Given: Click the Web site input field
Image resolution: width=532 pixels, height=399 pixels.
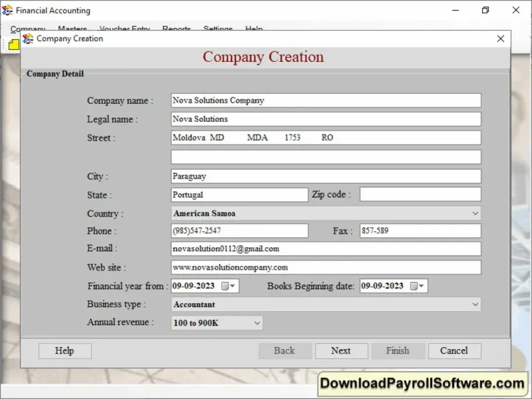Looking at the screenshot, I should click(x=326, y=267).
